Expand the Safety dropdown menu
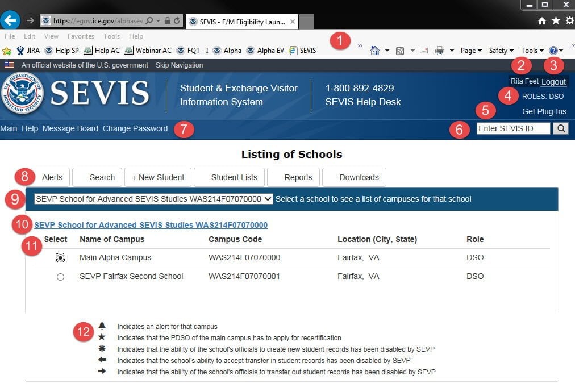575x392 pixels. pos(501,51)
